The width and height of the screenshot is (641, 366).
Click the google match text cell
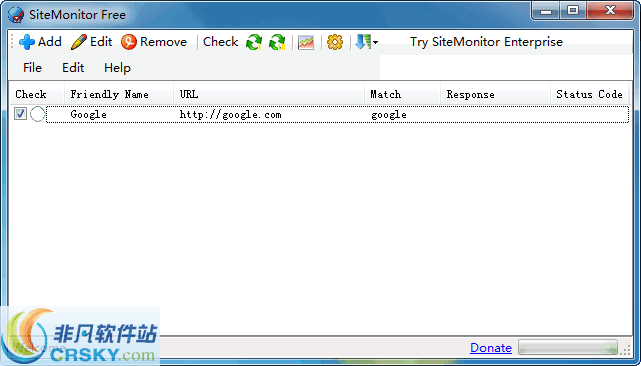coord(389,115)
